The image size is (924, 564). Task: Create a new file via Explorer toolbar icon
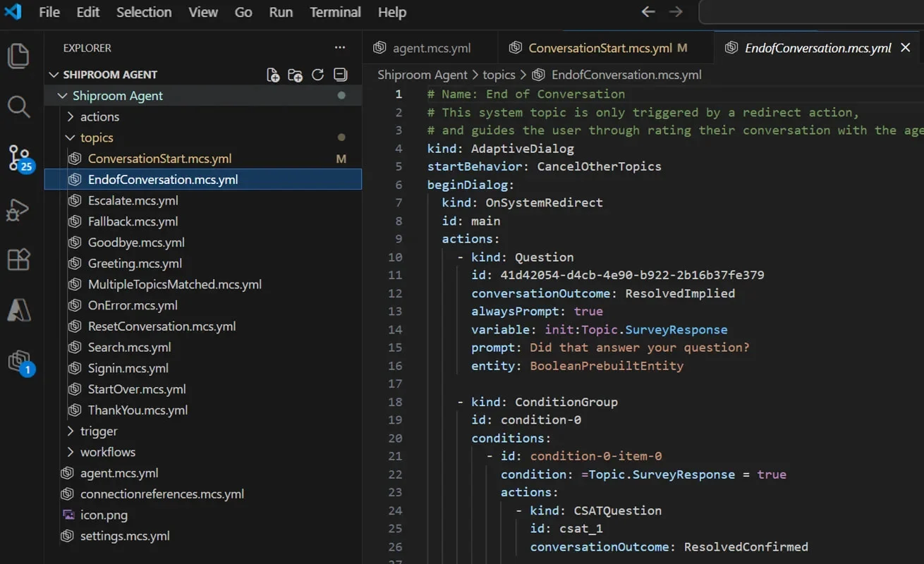tap(273, 75)
